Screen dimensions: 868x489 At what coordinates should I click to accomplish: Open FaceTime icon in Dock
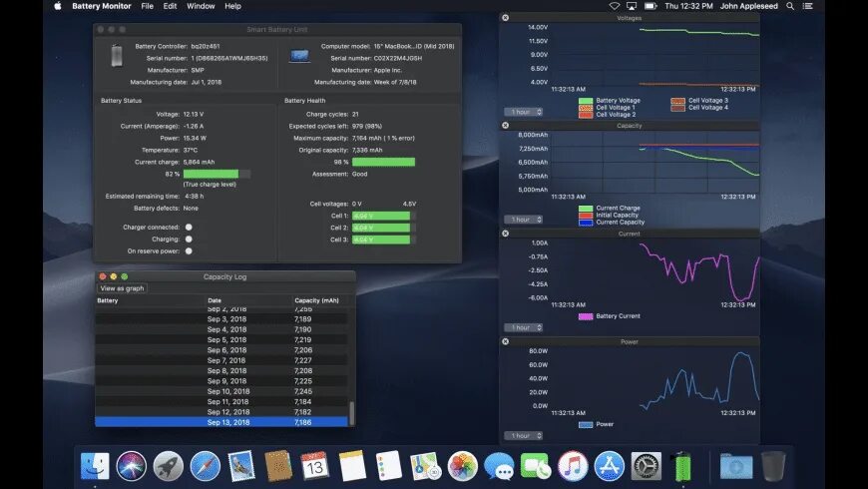pyautogui.click(x=536, y=466)
